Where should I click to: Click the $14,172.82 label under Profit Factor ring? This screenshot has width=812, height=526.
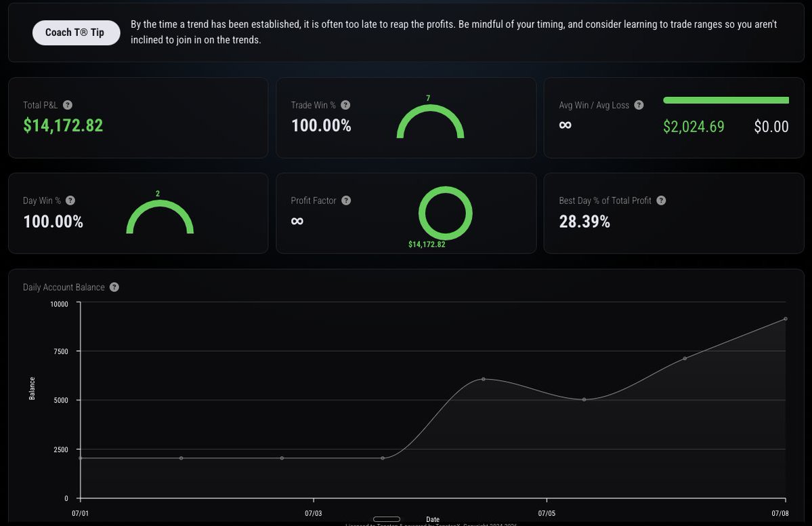point(427,245)
